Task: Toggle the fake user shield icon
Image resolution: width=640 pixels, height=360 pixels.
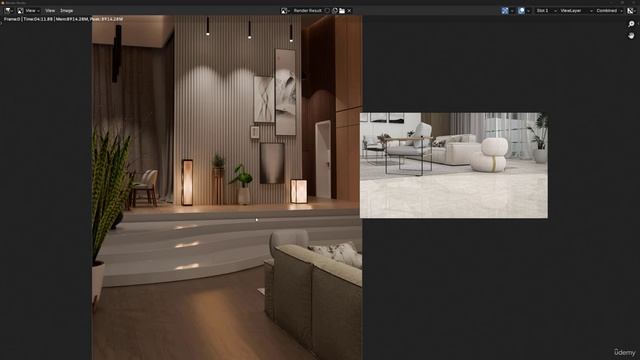Action: pyautogui.click(x=327, y=11)
